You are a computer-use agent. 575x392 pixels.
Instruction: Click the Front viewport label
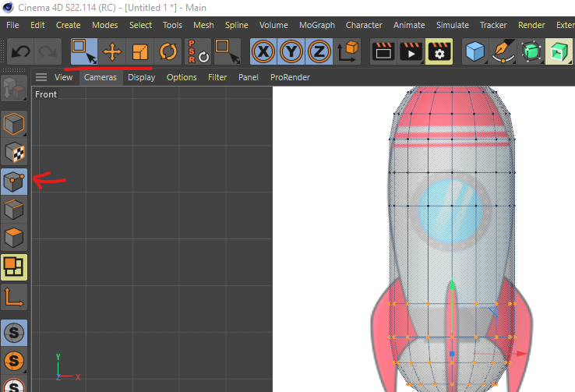(x=46, y=94)
